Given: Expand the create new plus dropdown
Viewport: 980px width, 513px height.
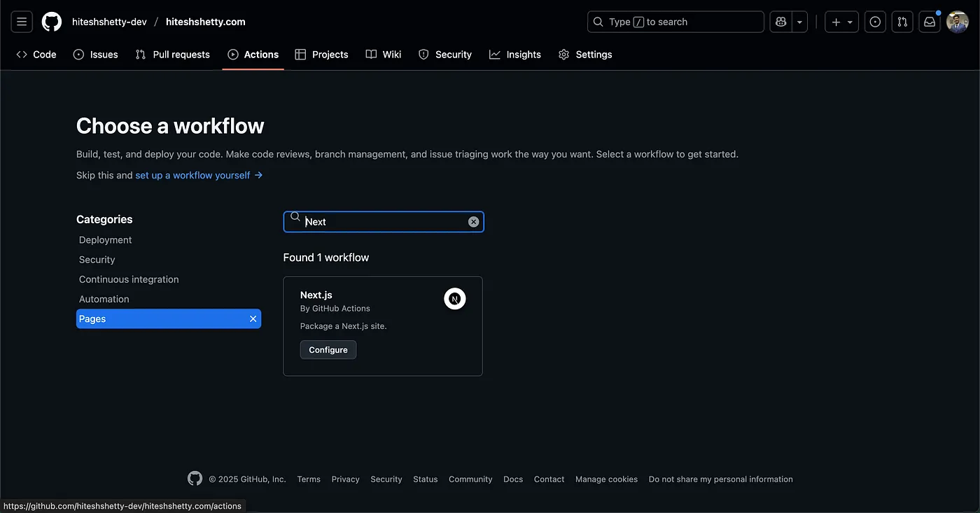Looking at the screenshot, I should [841, 22].
